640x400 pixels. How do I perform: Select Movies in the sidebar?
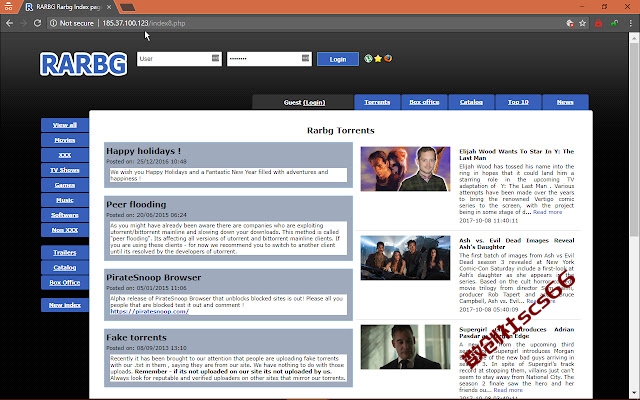point(64,140)
